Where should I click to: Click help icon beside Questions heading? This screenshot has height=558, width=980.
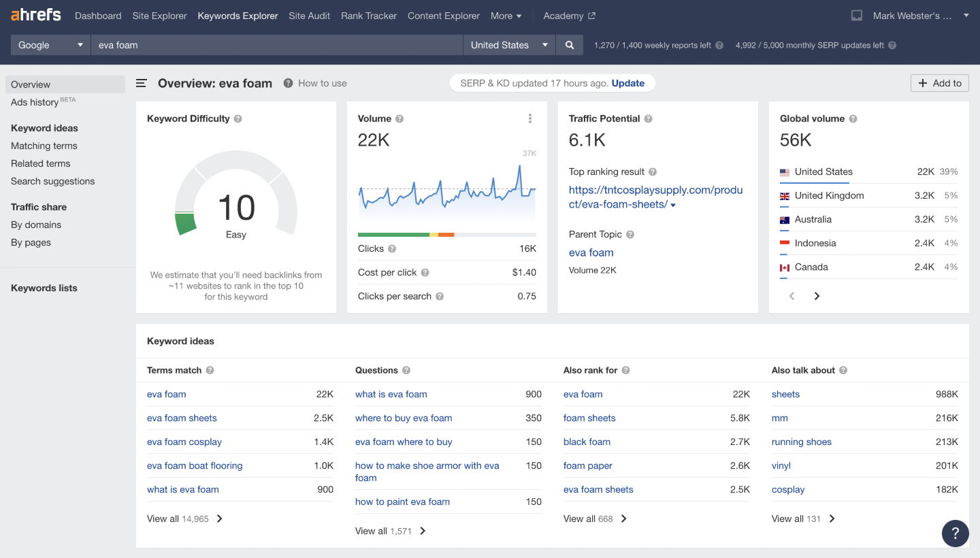tap(406, 370)
